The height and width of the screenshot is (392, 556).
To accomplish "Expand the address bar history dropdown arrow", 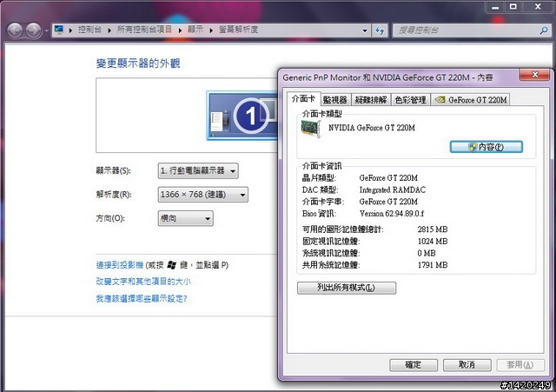I will [x=365, y=30].
